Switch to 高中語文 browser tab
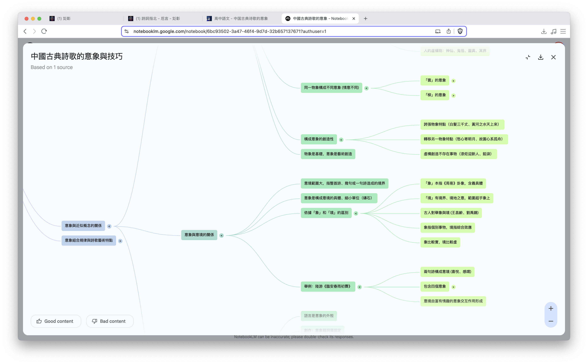Viewport: 588px width, 364px height. coord(241,19)
